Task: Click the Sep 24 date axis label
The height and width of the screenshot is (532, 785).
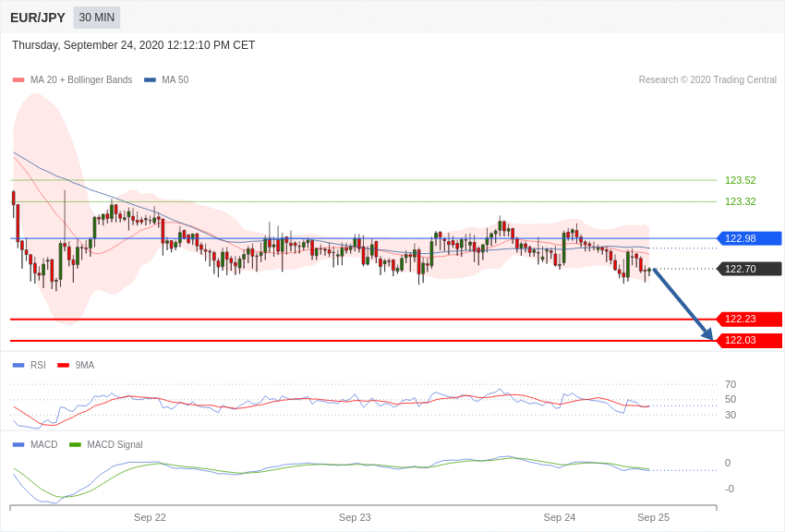Action: 560,517
